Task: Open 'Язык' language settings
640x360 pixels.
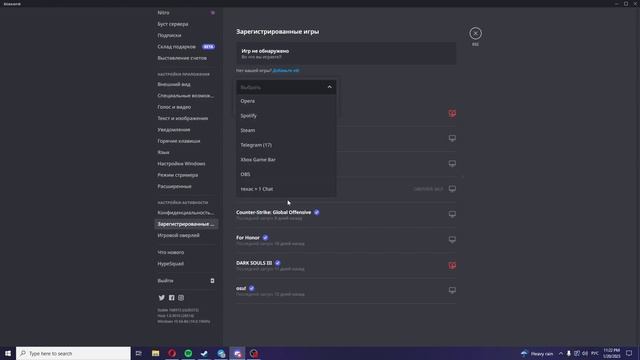Action: (187, 152)
